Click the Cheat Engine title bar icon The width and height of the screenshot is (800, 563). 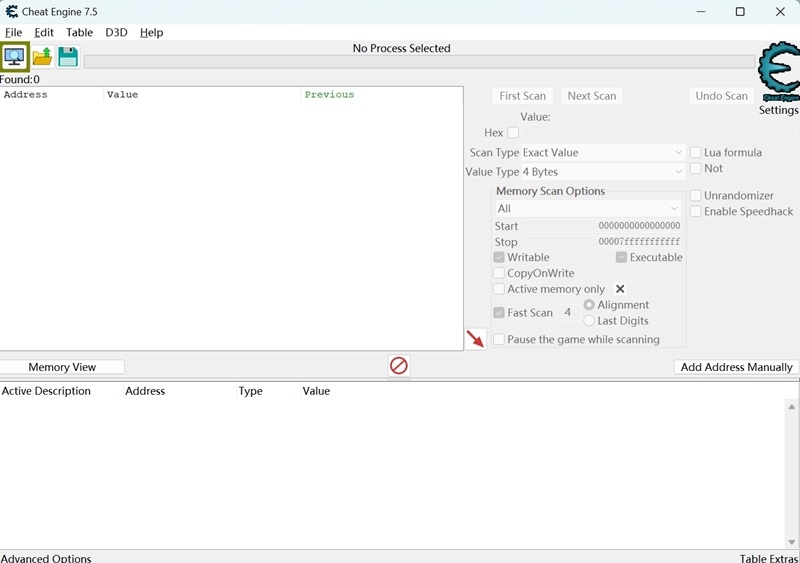click(x=12, y=12)
